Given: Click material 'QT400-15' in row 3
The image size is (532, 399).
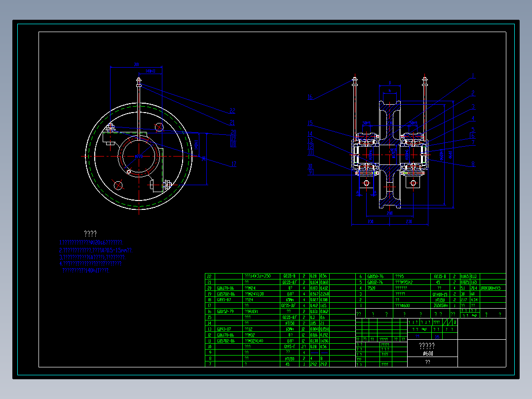Looking at the screenshot, I should (440, 294).
